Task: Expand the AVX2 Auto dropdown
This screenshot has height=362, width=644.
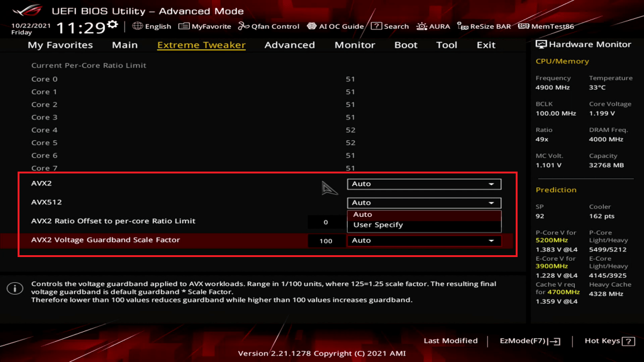Action: pos(424,184)
